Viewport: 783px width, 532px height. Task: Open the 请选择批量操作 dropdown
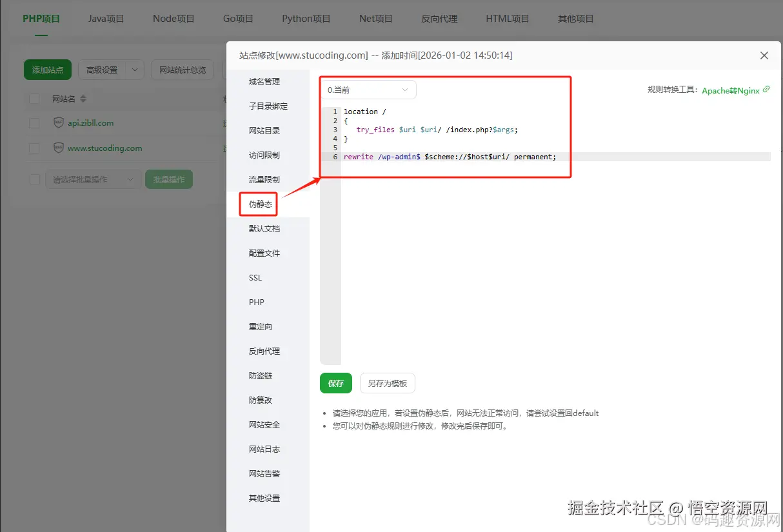coord(93,179)
